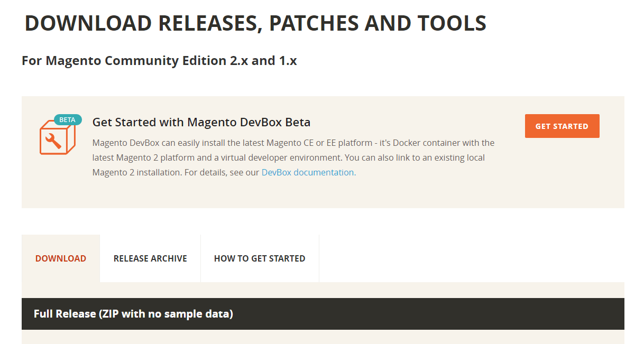Viewport: 644px width, 344px height.
Task: Open the DevBox documentation link
Action: coord(307,172)
